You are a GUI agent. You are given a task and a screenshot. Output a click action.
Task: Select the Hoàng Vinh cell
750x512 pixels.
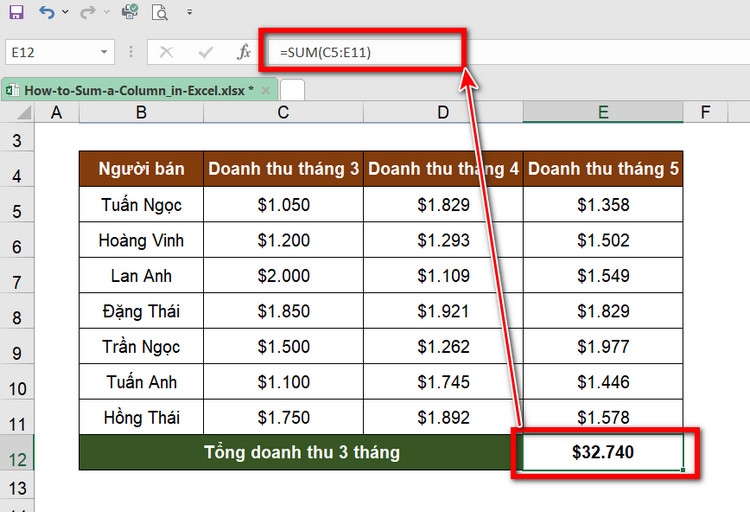pos(141,240)
